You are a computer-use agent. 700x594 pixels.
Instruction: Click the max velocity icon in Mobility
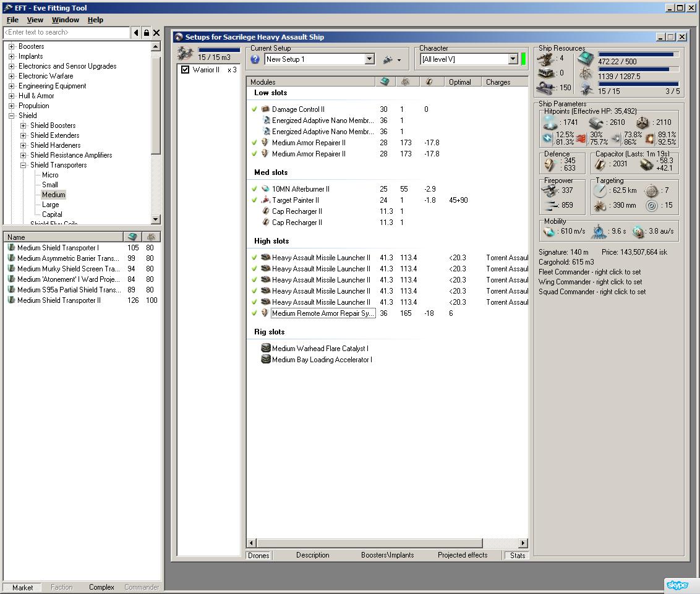coord(548,231)
